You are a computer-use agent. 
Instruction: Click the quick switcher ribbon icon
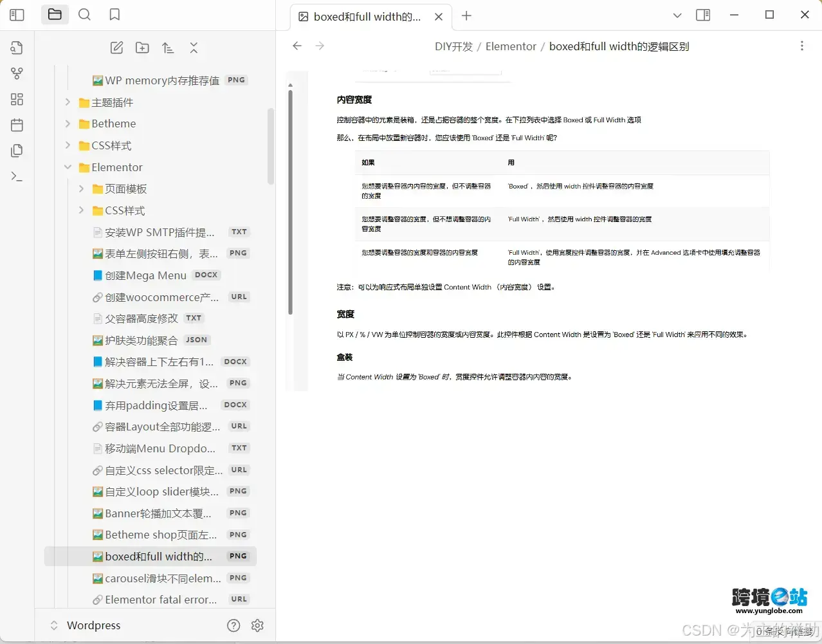coord(17,48)
